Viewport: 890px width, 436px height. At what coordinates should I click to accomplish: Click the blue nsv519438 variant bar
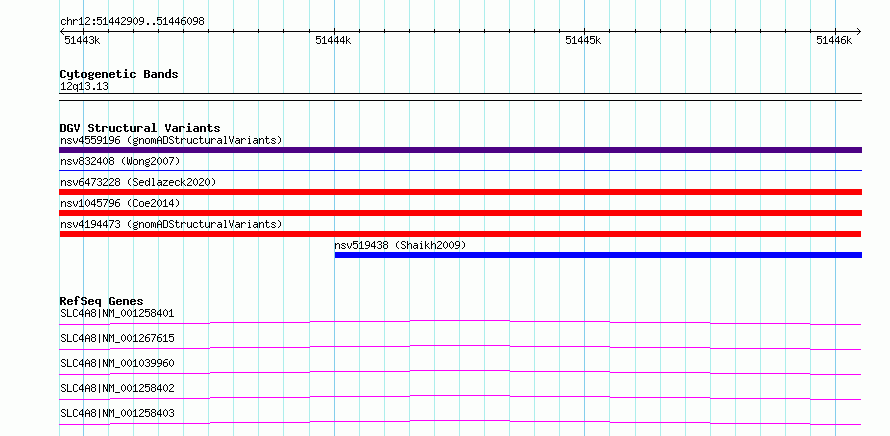pos(598,255)
